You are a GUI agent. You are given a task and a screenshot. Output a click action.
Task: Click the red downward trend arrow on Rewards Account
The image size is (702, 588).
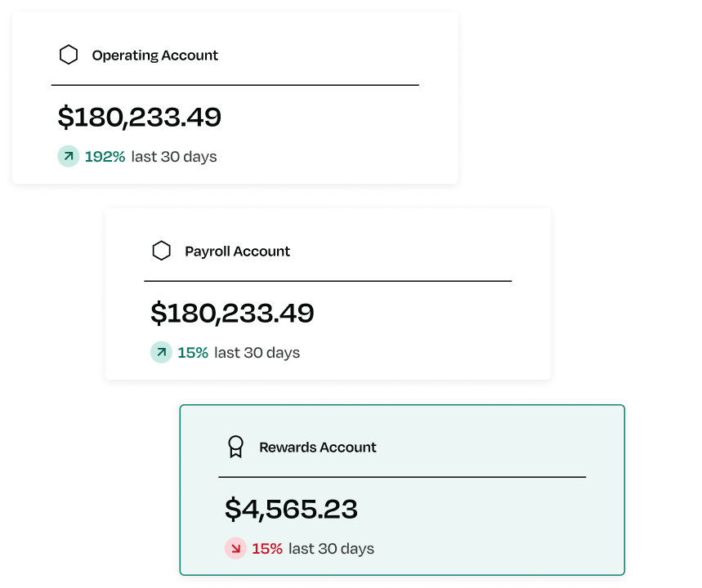[x=235, y=548]
